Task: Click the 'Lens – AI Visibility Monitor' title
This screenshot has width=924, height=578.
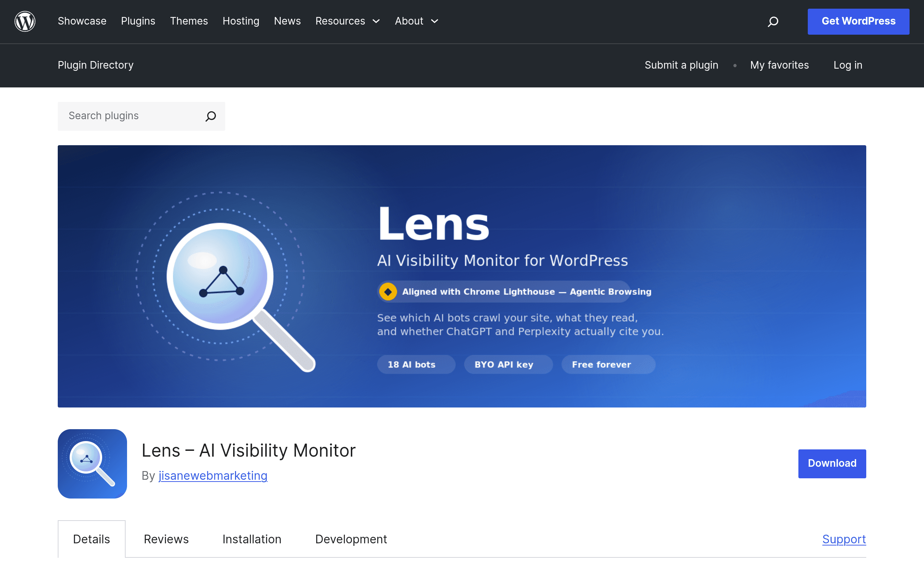Action: pyautogui.click(x=249, y=450)
